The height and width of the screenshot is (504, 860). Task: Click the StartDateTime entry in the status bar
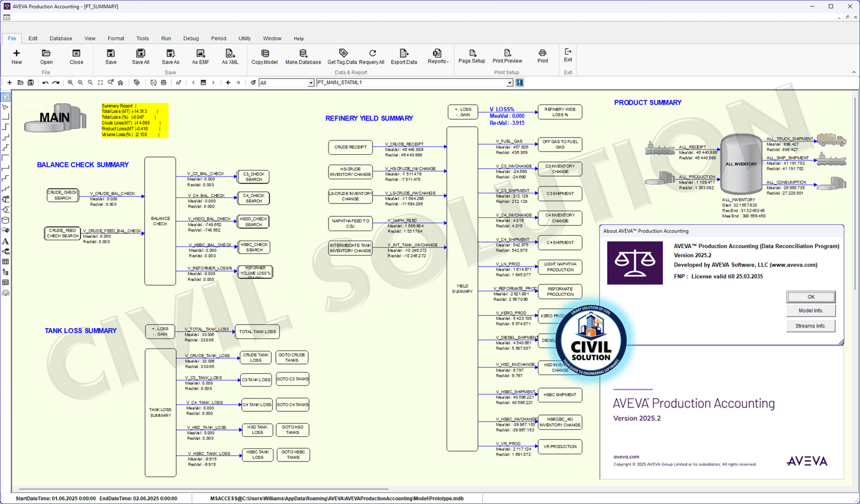[x=56, y=499]
